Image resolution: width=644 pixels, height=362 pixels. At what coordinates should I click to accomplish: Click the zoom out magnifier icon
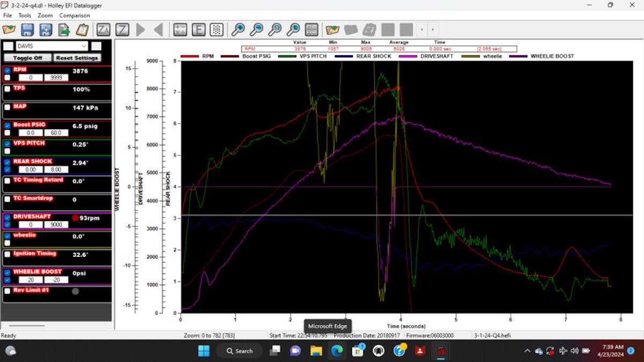click(258, 29)
